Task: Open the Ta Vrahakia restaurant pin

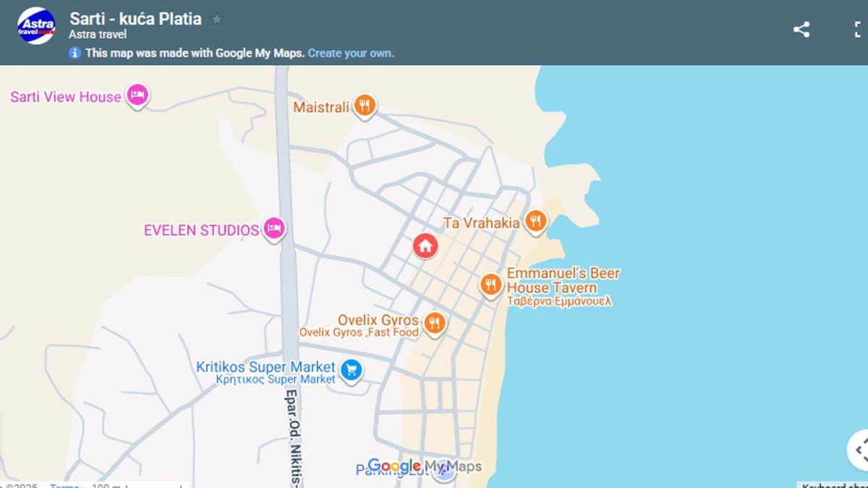Action: click(535, 221)
